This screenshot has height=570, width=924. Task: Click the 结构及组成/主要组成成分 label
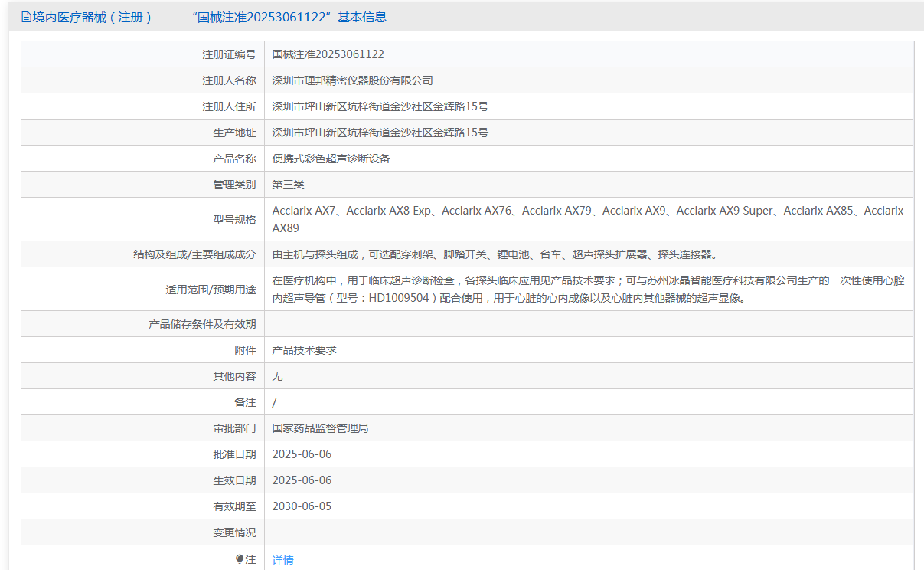click(x=194, y=254)
